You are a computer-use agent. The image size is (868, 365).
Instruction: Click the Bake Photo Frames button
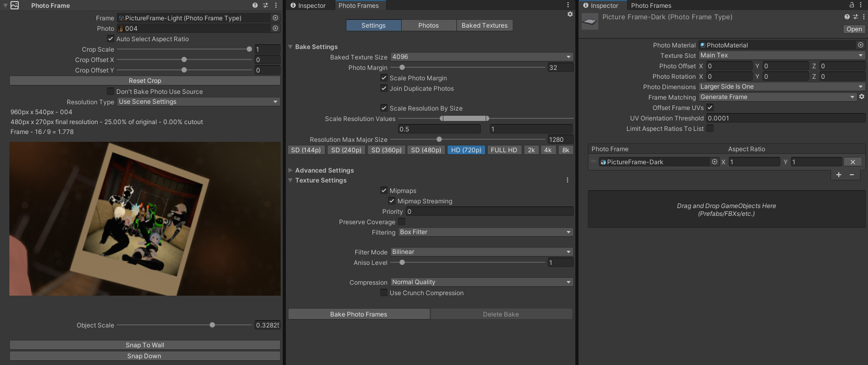coord(359,314)
